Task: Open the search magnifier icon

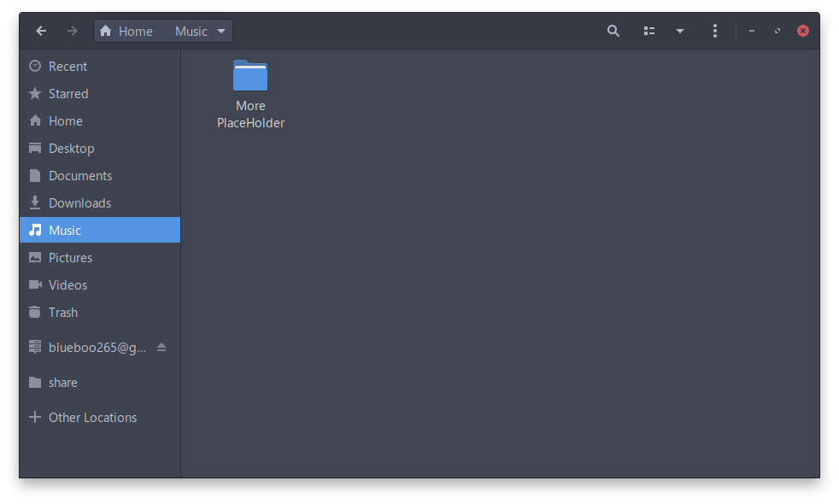Action: pos(613,31)
